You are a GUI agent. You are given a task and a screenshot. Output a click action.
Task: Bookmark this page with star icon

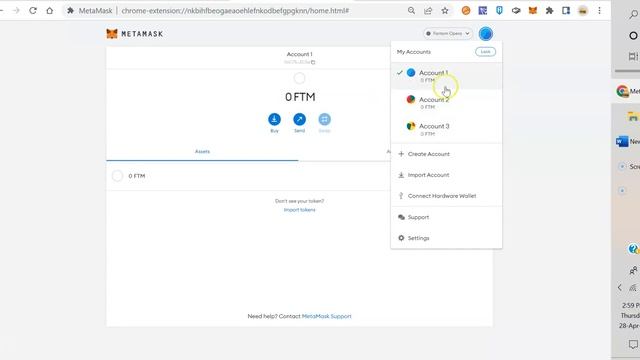click(445, 11)
